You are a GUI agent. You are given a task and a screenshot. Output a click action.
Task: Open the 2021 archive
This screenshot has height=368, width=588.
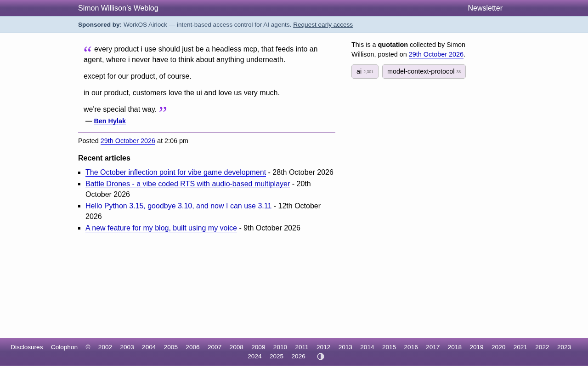point(520,347)
